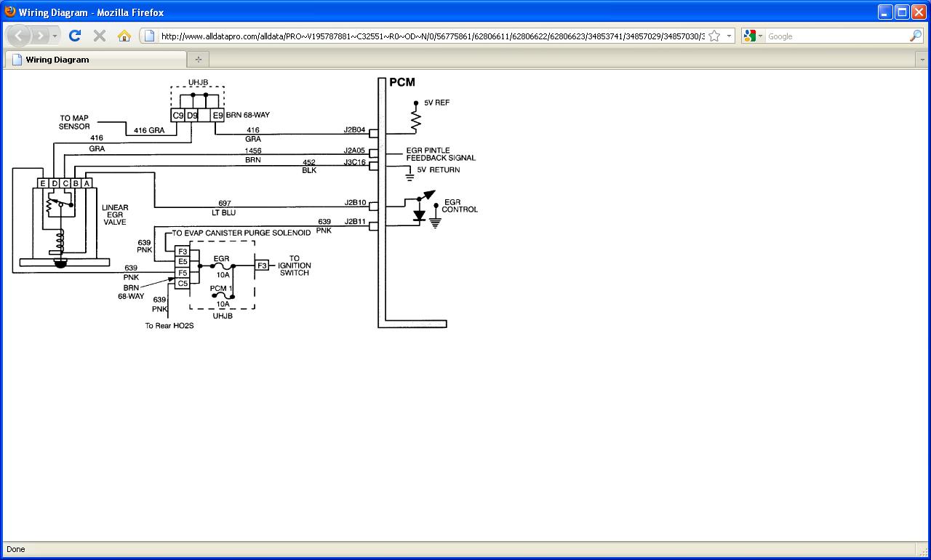931x560 pixels.
Task: Minimize the Firefox window
Action: coord(885,12)
